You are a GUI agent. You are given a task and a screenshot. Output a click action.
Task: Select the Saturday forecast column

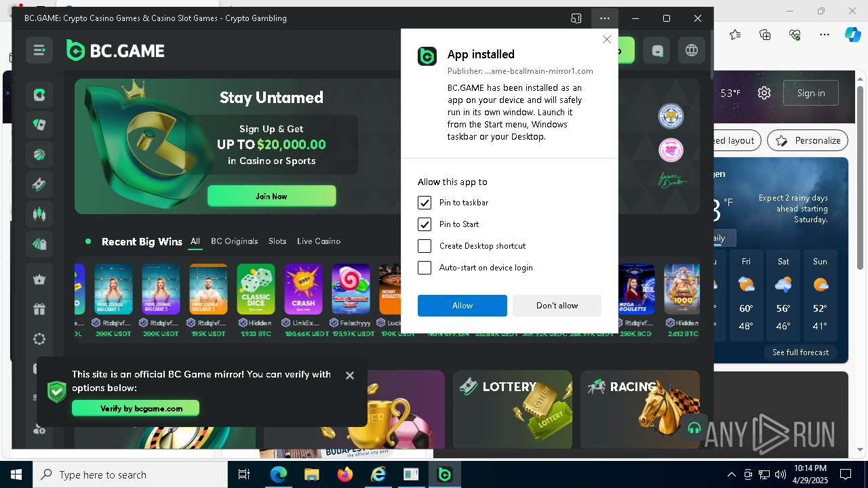tap(783, 295)
